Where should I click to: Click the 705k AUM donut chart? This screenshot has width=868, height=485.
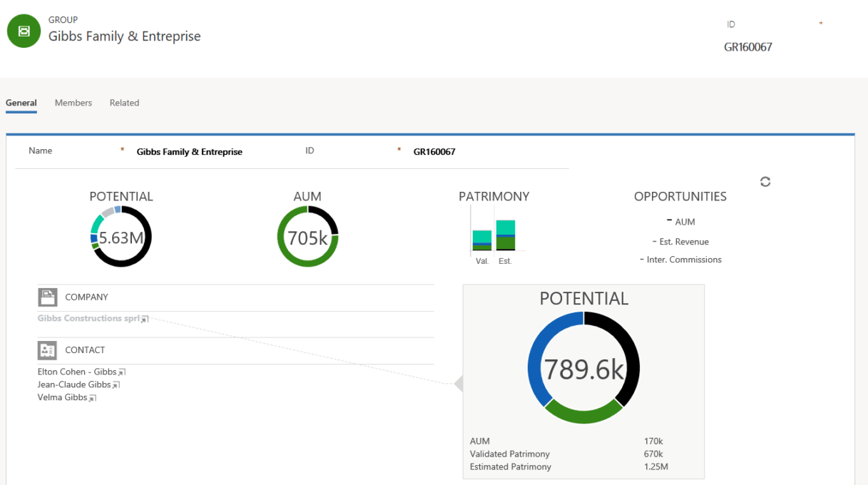[x=307, y=237]
